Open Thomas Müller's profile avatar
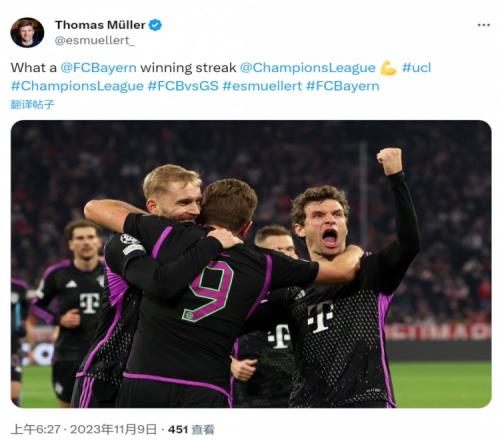 tap(27, 33)
